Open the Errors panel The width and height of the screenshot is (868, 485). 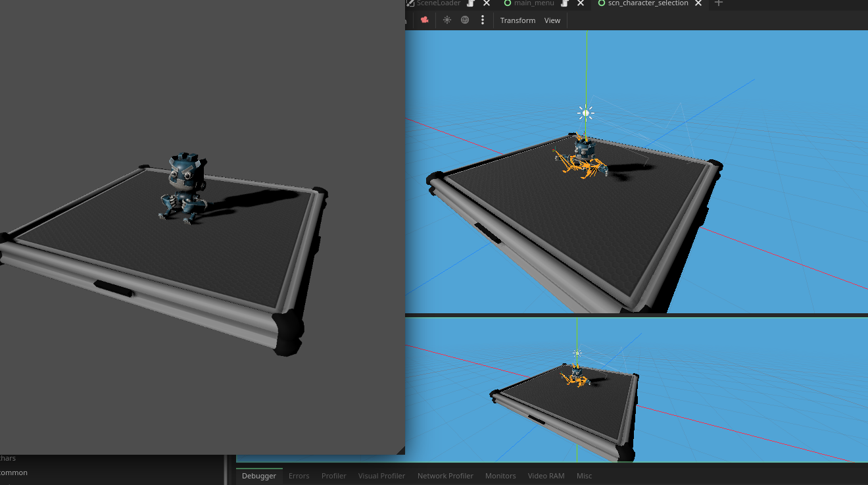tap(299, 475)
